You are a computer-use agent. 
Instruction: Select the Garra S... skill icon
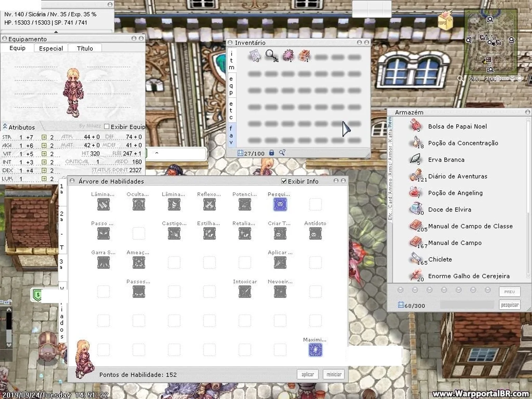coord(103,263)
